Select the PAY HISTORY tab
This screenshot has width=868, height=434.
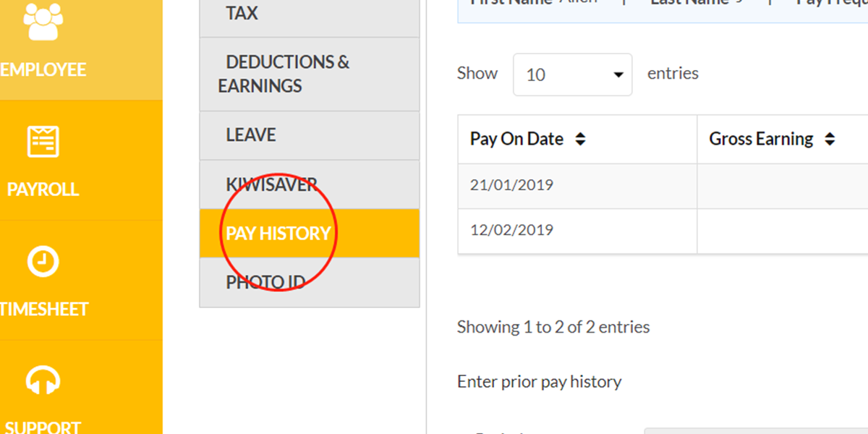click(x=310, y=233)
